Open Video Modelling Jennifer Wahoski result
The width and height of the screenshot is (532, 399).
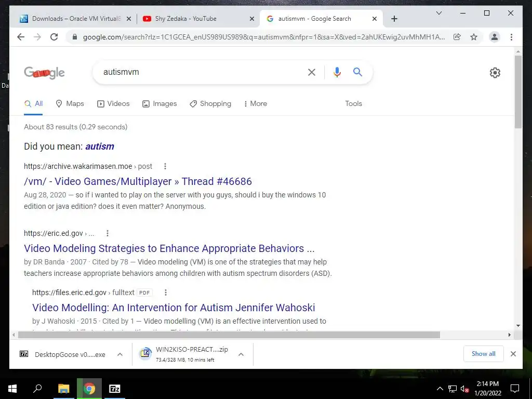[x=174, y=308]
